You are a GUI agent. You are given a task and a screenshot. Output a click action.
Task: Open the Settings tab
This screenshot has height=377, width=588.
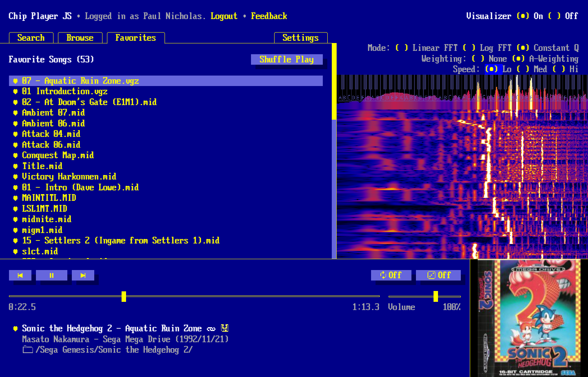click(x=301, y=38)
